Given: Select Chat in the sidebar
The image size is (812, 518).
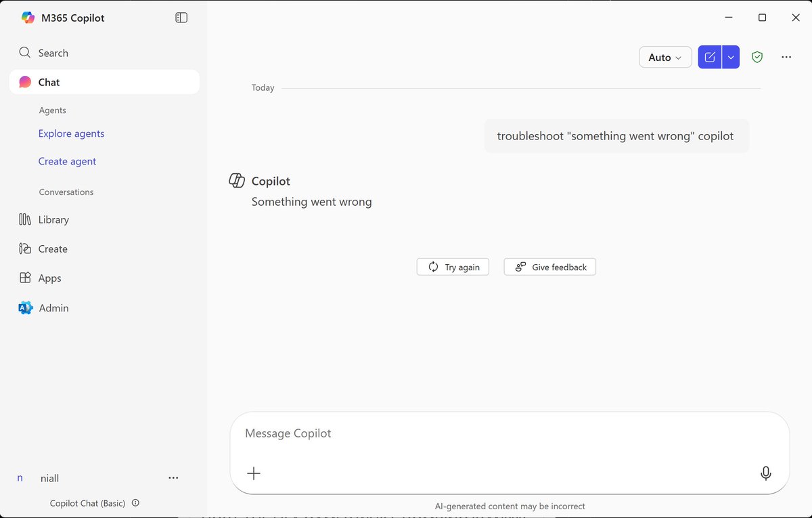Looking at the screenshot, I should point(104,82).
